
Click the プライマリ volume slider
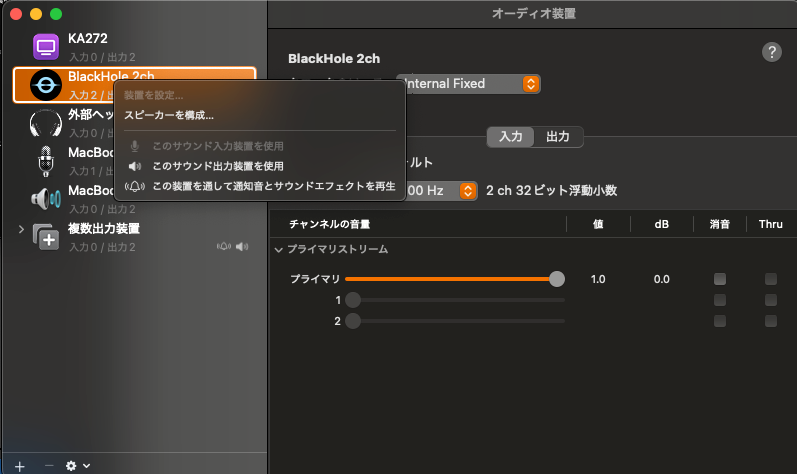[455, 279]
